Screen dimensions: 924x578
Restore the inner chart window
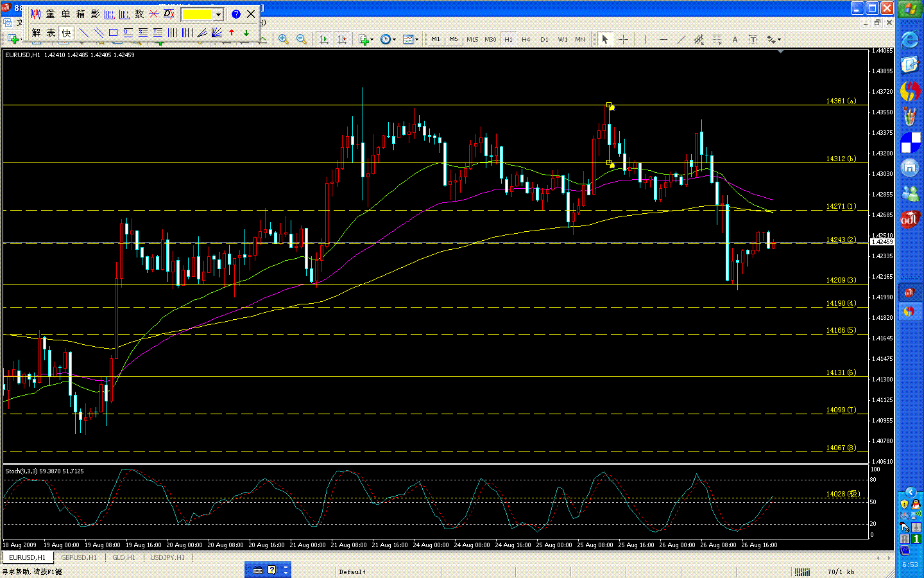point(877,22)
